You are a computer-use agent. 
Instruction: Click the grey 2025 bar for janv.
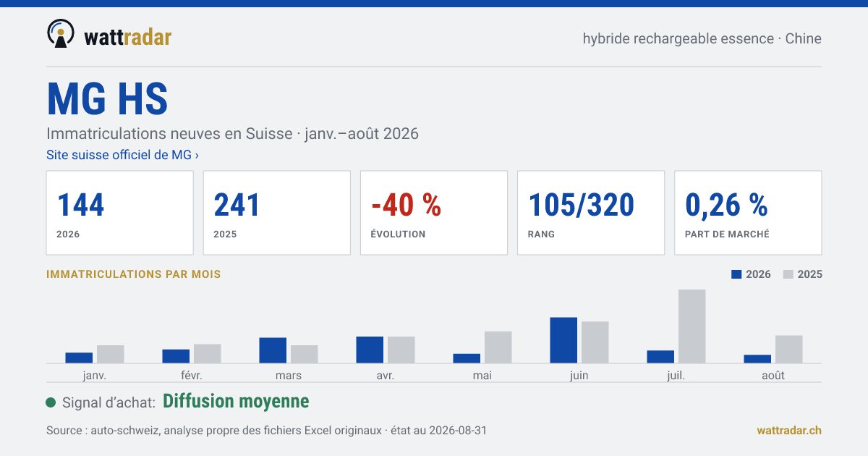[x=111, y=354]
